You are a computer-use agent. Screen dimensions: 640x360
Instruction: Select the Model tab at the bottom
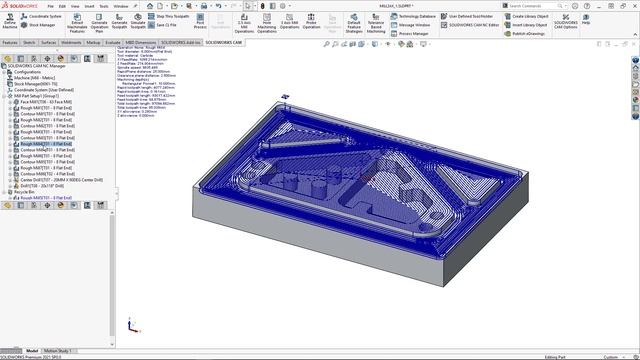click(x=32, y=351)
